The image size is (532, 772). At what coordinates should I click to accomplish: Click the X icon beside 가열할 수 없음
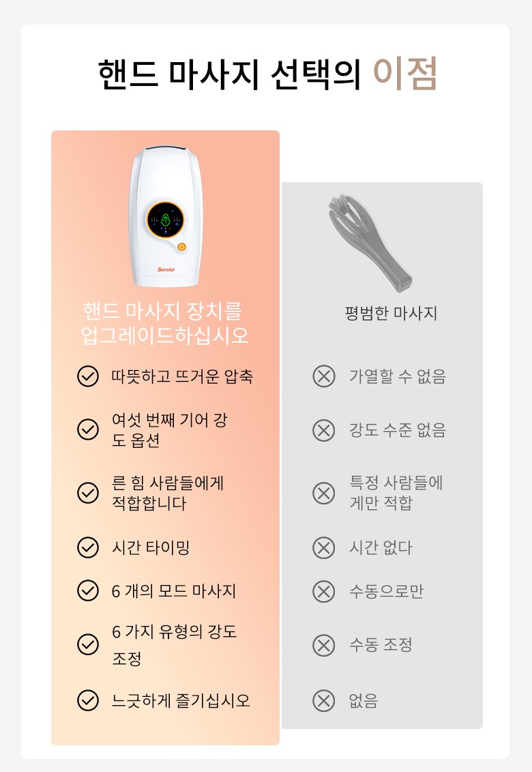[x=323, y=376]
